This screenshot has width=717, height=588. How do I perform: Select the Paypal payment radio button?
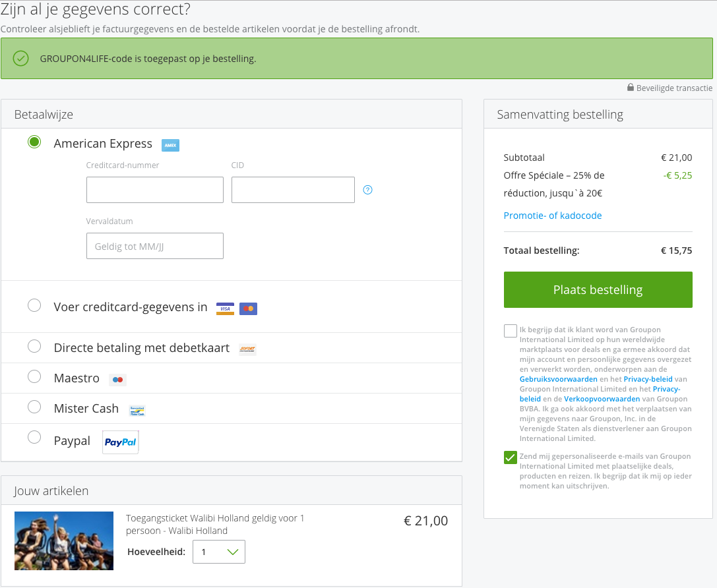[34, 437]
